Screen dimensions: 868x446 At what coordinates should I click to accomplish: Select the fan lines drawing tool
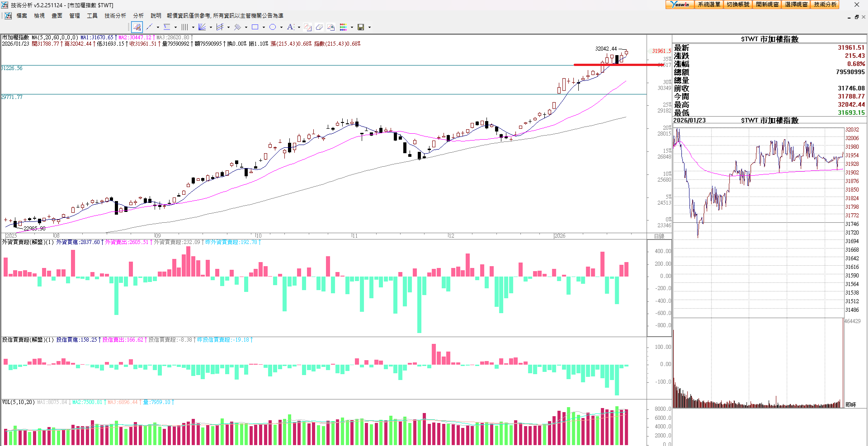pyautogui.click(x=202, y=27)
